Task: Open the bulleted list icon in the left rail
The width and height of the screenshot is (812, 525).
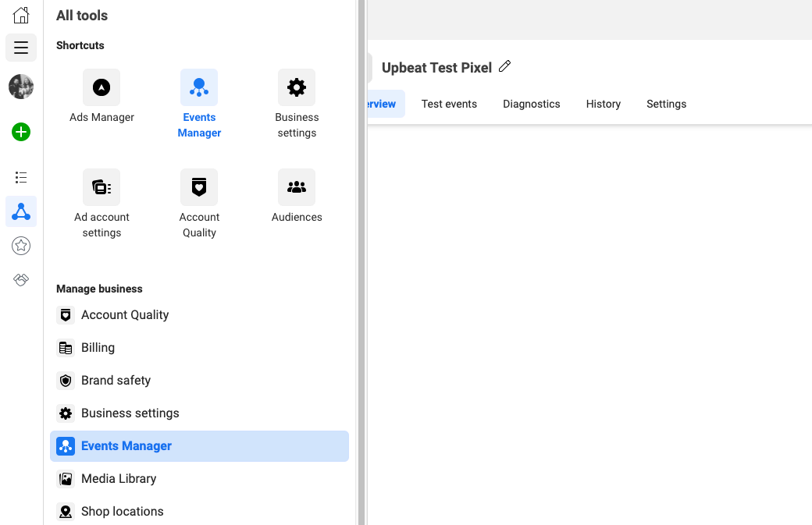Action: (x=21, y=177)
